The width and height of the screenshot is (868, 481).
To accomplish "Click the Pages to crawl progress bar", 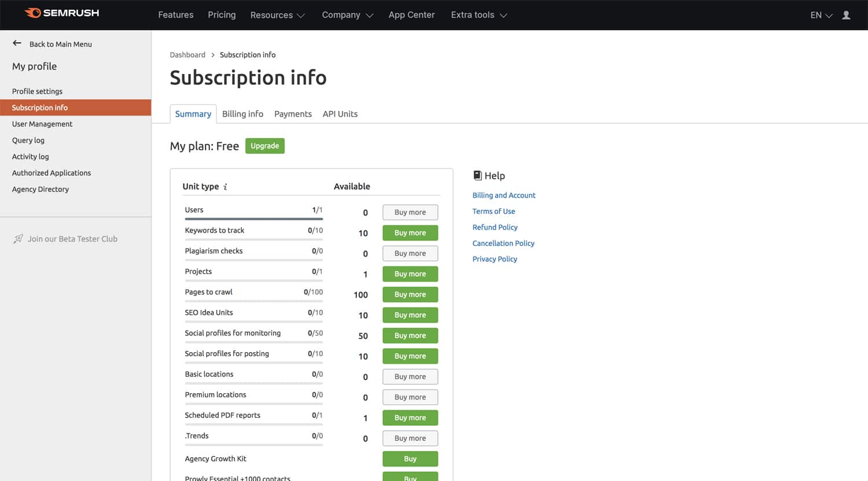I will click(x=254, y=301).
